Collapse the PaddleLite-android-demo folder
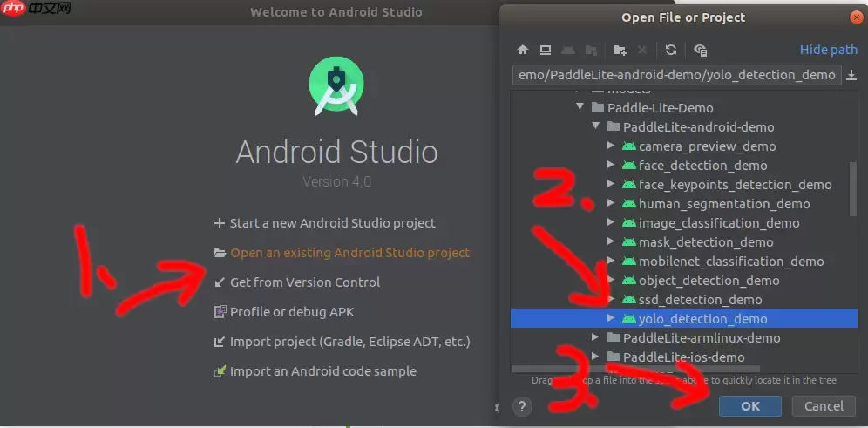Image resolution: width=868 pixels, height=428 pixels. point(596,127)
